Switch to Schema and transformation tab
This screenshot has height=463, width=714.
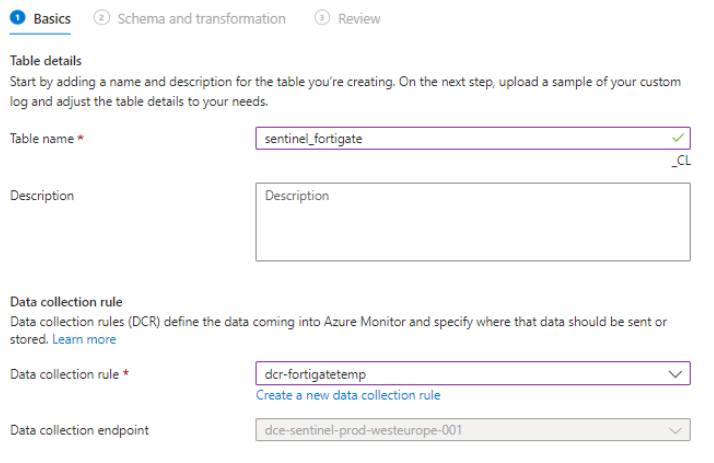click(201, 18)
